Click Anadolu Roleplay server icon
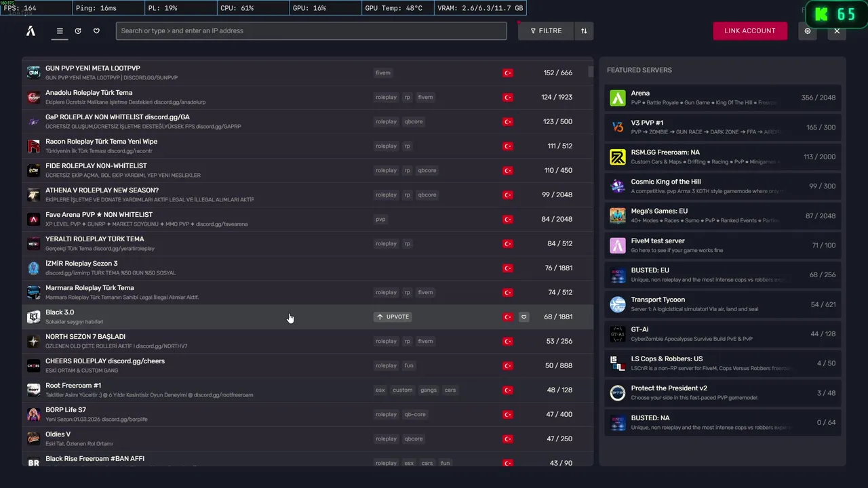Image resolution: width=868 pixels, height=488 pixels. tap(33, 97)
